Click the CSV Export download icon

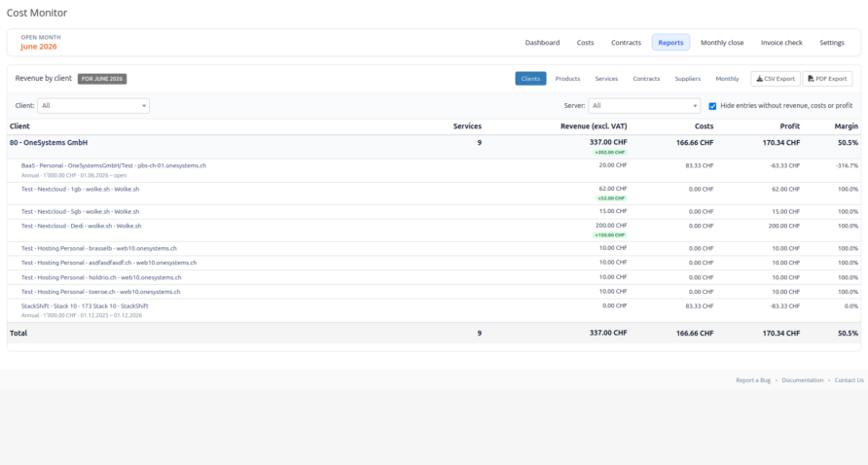tap(759, 79)
